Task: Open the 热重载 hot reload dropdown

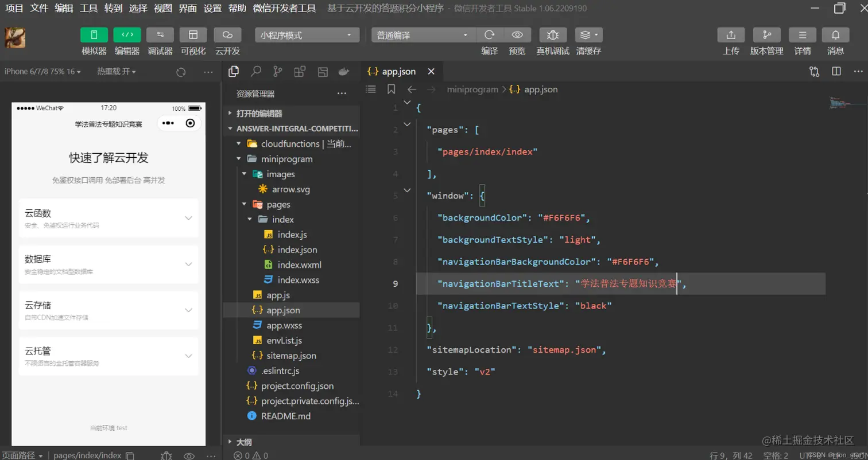Action: click(116, 72)
